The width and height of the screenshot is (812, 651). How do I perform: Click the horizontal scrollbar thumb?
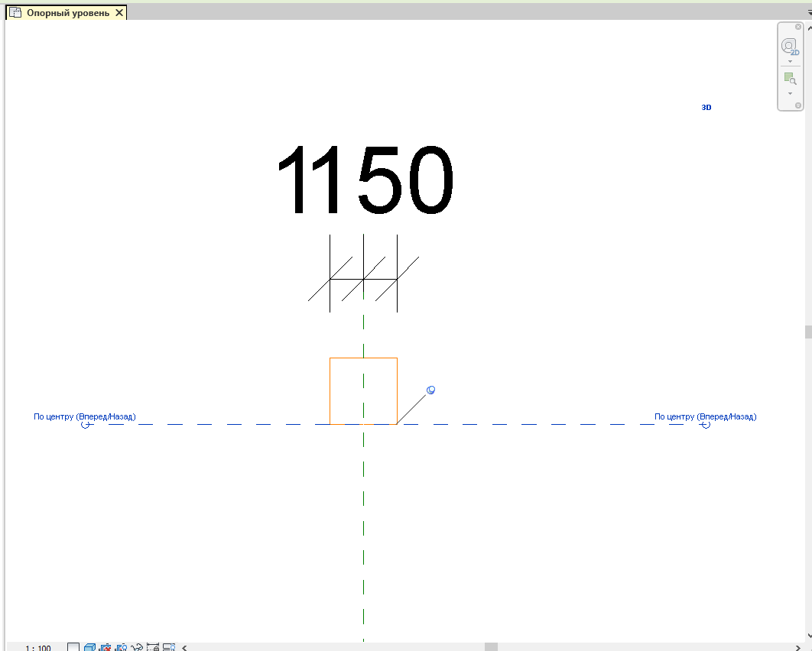coord(491,647)
